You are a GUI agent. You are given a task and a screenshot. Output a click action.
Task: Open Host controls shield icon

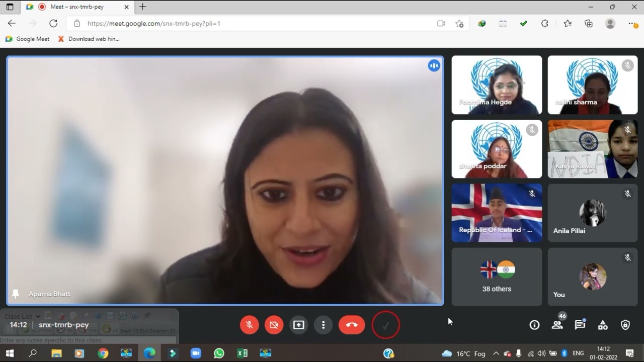tap(625, 325)
